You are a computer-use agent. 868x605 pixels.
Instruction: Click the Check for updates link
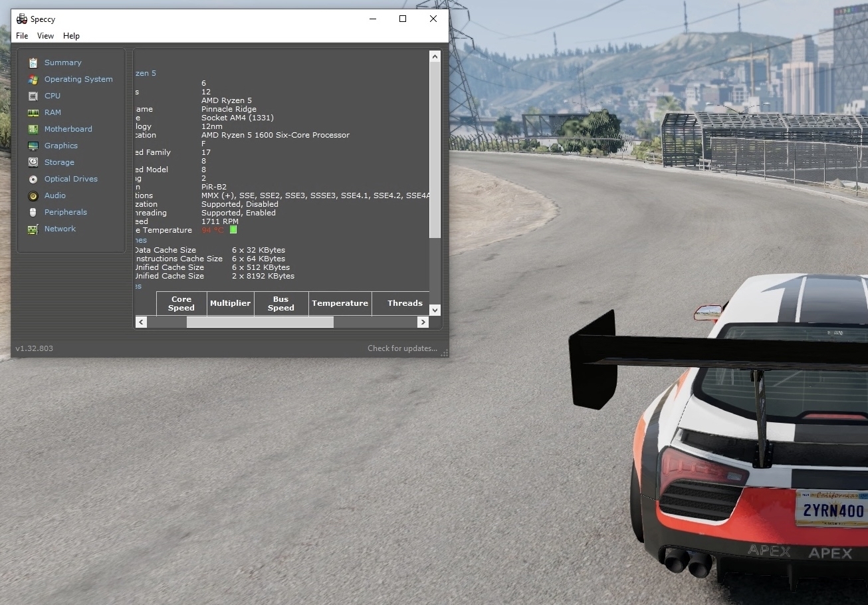tap(403, 348)
